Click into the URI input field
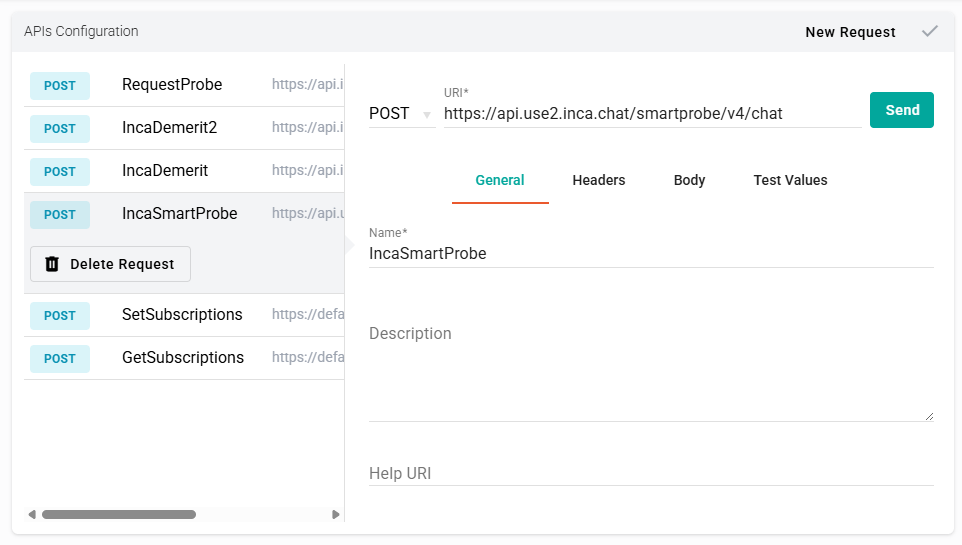The image size is (962, 545). pos(651,114)
